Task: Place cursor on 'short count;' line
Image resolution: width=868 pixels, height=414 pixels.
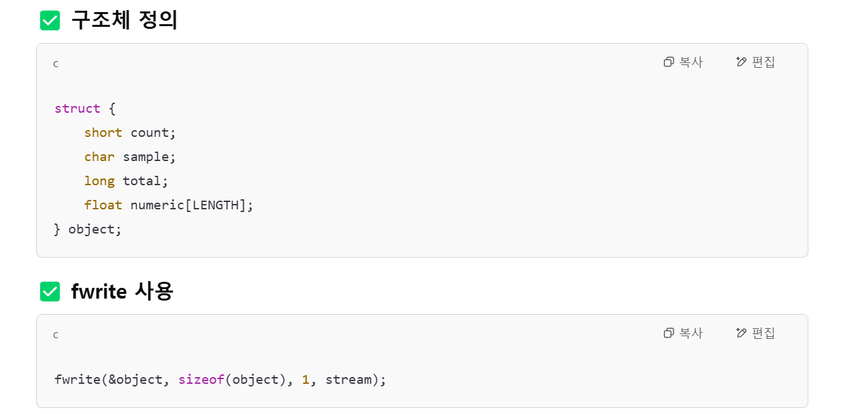Action: 130,132
